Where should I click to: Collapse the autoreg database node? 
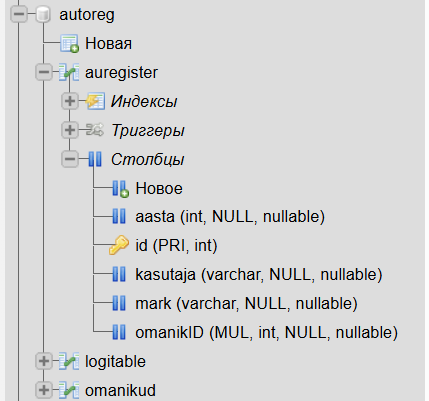(x=19, y=14)
